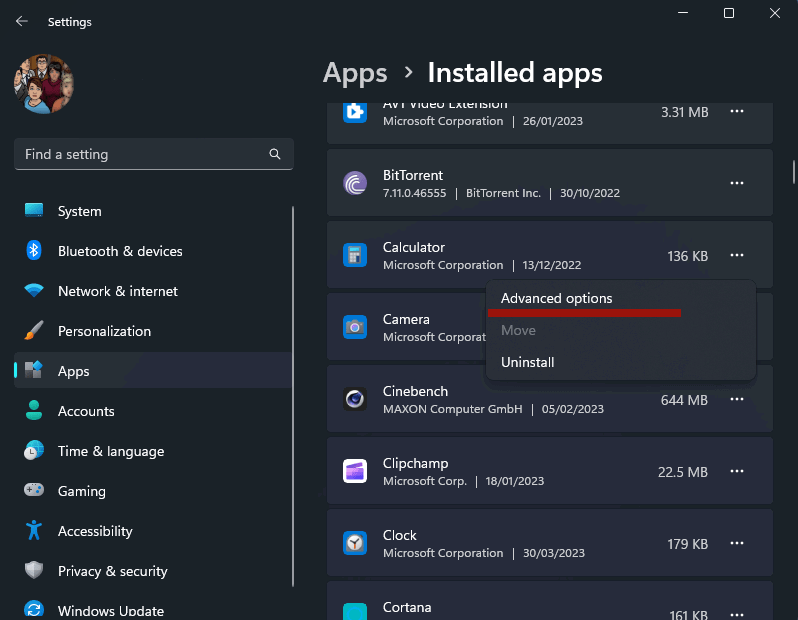Open more options for BitTorrent
Image resolution: width=798 pixels, height=620 pixels.
pos(736,183)
